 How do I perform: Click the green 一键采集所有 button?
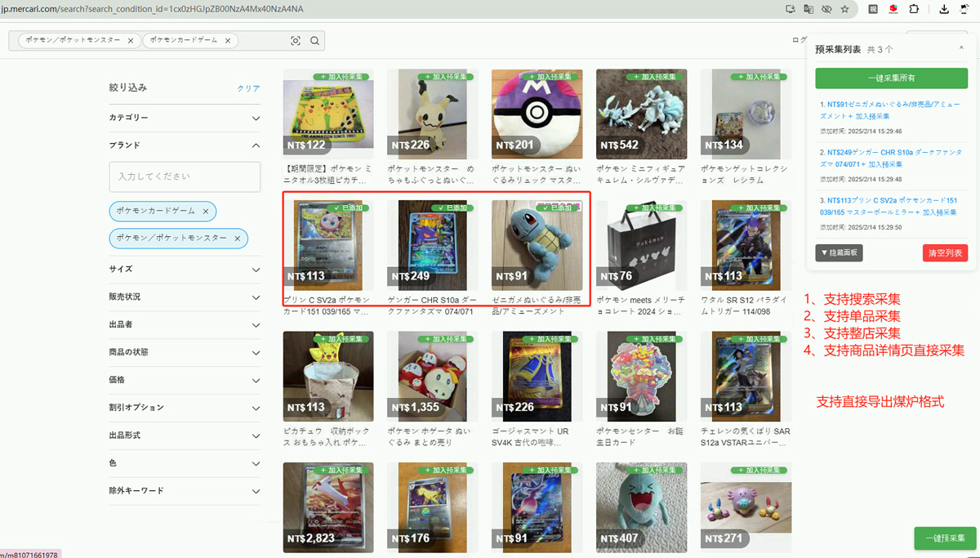pos(891,78)
